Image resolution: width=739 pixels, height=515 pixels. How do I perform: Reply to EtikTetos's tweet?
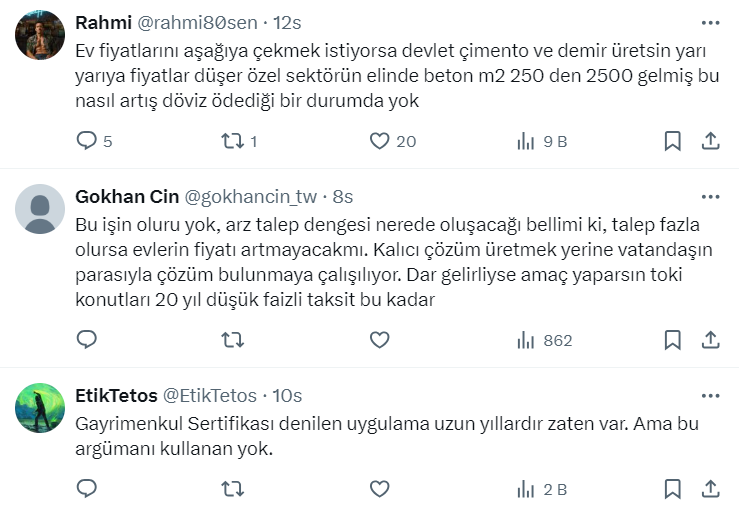[87, 488]
